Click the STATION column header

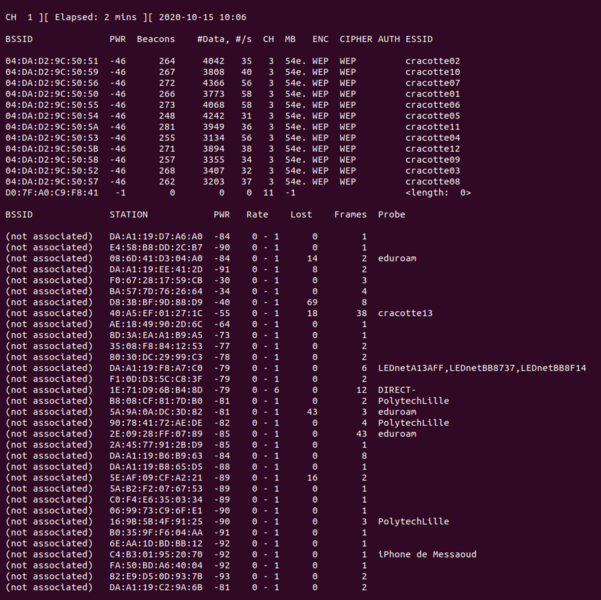tap(128, 214)
